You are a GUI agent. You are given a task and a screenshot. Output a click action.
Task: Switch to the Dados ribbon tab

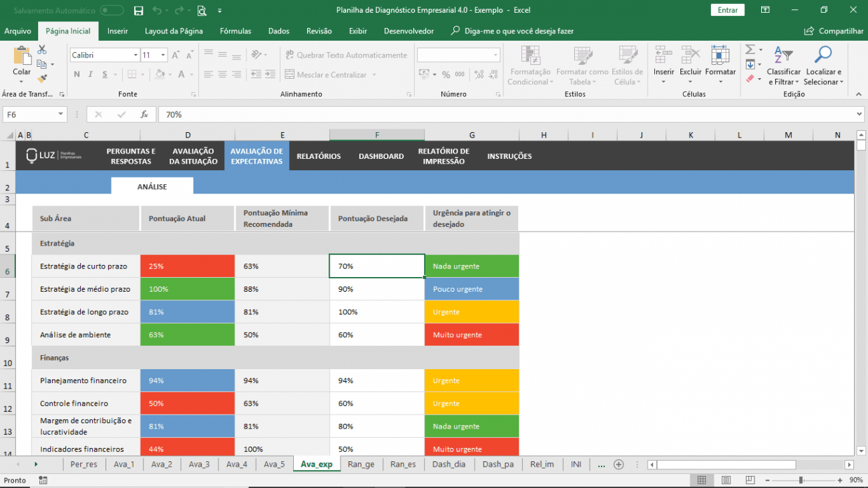tap(279, 31)
